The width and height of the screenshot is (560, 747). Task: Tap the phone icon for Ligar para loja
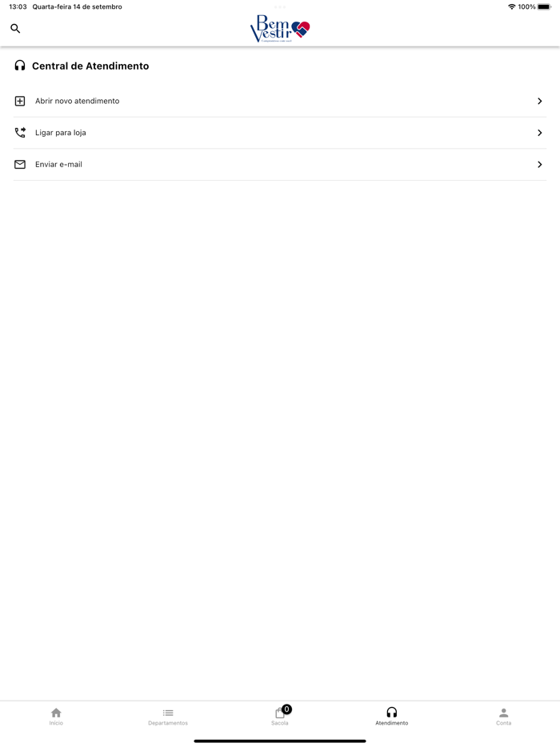pyautogui.click(x=20, y=133)
